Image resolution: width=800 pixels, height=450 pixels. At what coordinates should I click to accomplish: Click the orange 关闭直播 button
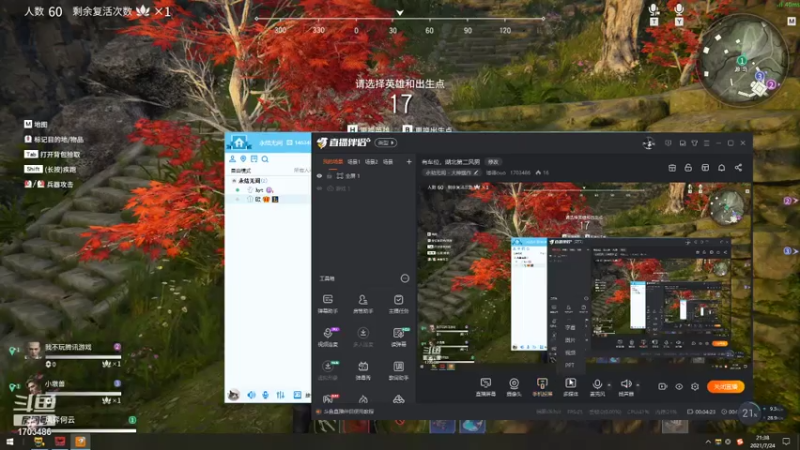[725, 387]
